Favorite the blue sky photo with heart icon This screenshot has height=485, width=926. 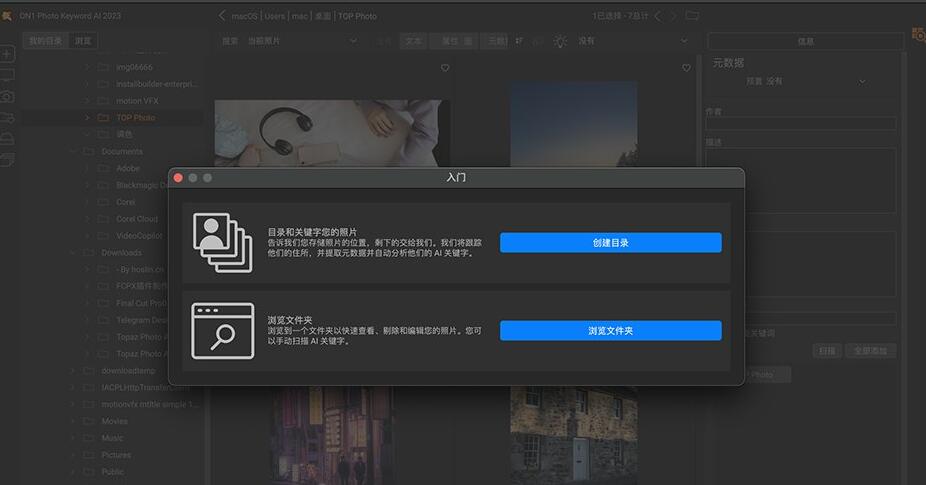tap(686, 68)
